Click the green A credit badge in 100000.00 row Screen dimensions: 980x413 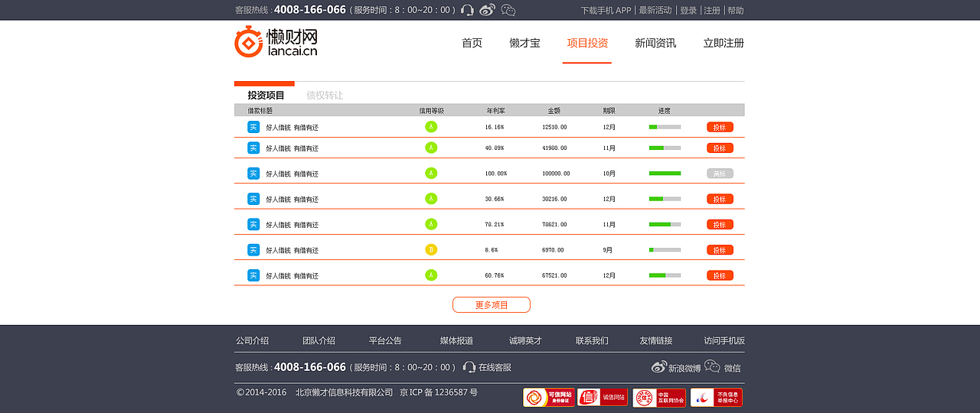(x=431, y=174)
